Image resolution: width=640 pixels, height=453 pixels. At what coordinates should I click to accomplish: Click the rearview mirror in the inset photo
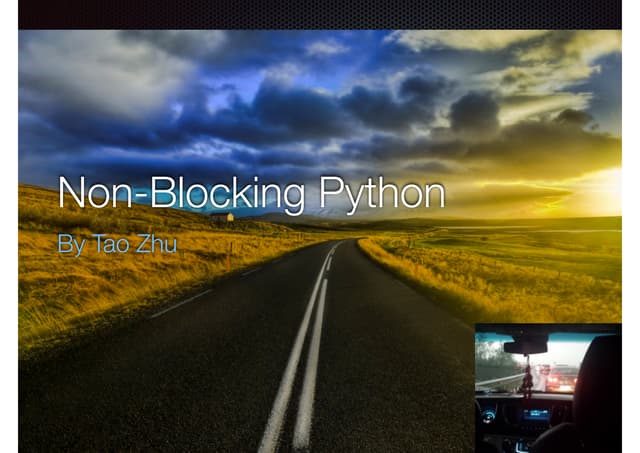[525, 346]
